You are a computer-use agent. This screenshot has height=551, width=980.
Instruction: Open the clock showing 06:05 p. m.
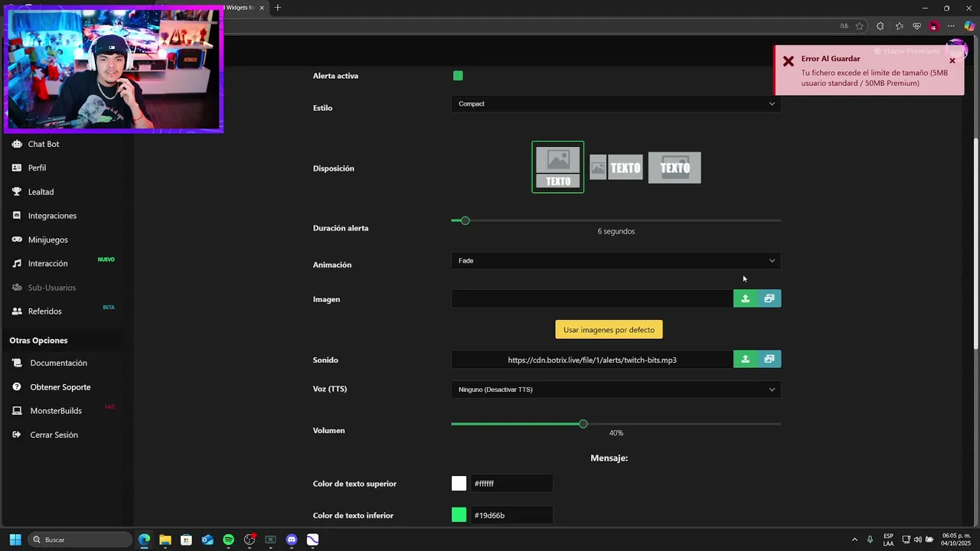pyautogui.click(x=955, y=540)
